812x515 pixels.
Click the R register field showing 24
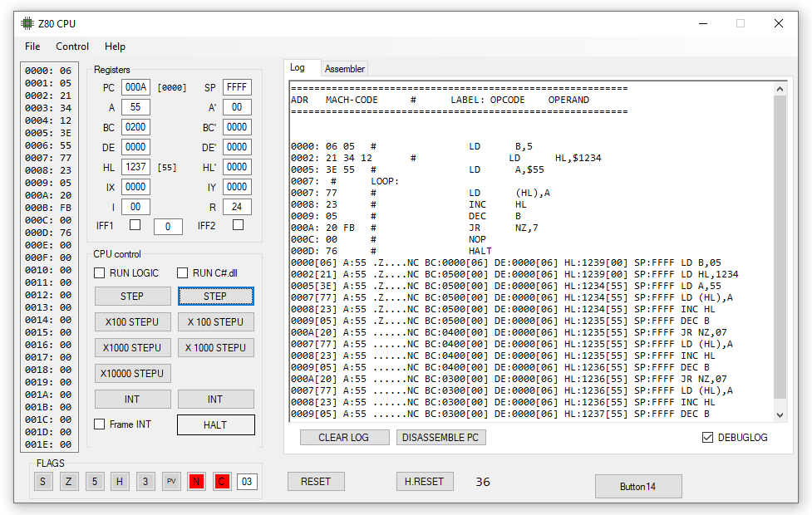click(x=237, y=207)
